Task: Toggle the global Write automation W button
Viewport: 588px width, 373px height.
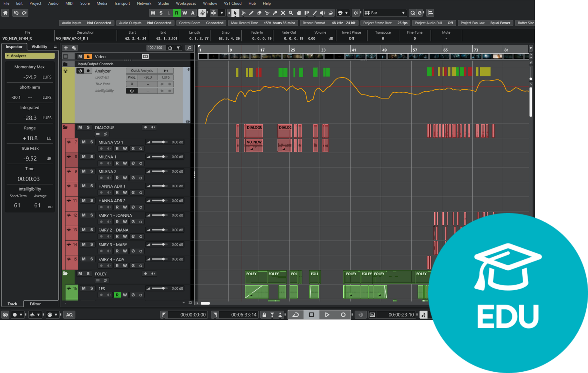Action: 185,13
